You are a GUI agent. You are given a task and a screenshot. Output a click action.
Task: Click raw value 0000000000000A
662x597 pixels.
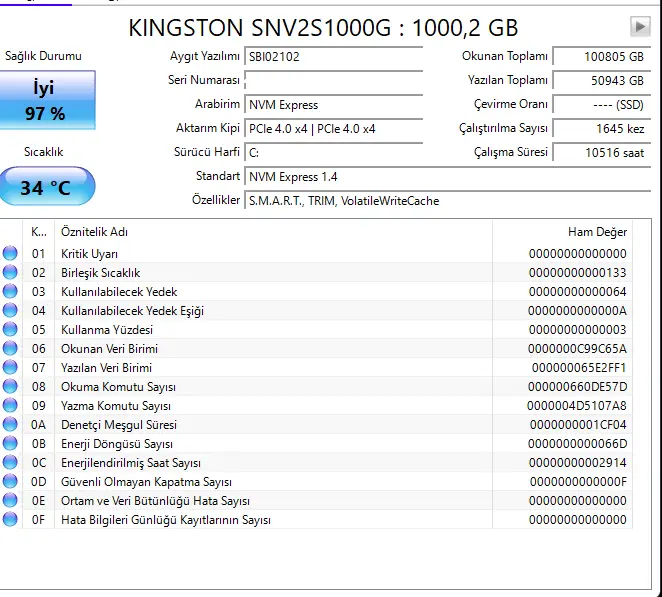[x=577, y=311]
